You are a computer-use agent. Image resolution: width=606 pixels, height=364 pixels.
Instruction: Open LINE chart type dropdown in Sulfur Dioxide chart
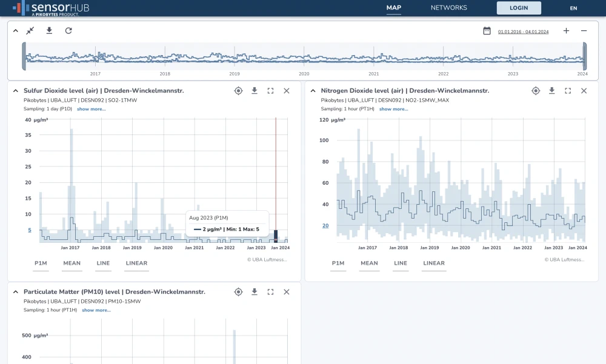[103, 263]
